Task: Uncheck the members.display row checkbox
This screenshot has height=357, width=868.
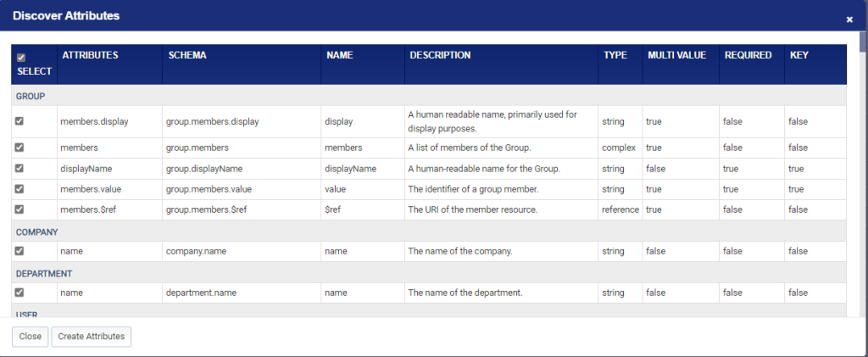Action: [x=19, y=121]
